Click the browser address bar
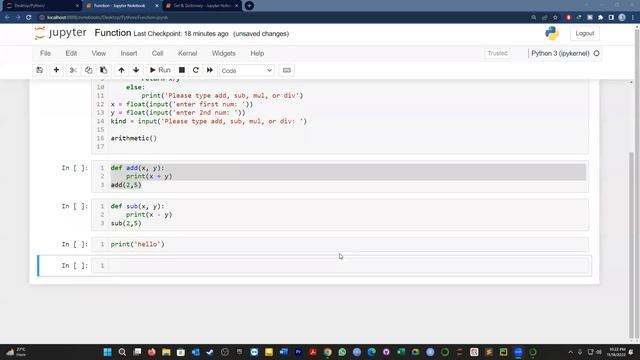 pyautogui.click(x=282, y=18)
